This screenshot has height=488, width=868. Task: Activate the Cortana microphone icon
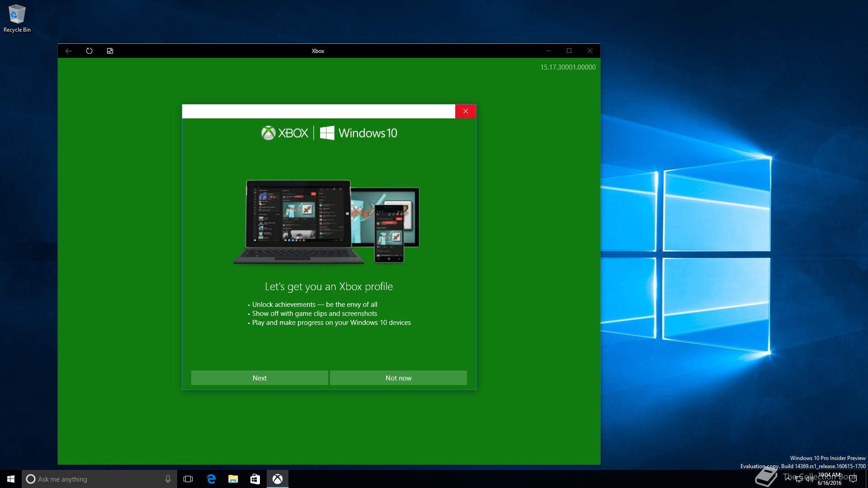(x=168, y=479)
